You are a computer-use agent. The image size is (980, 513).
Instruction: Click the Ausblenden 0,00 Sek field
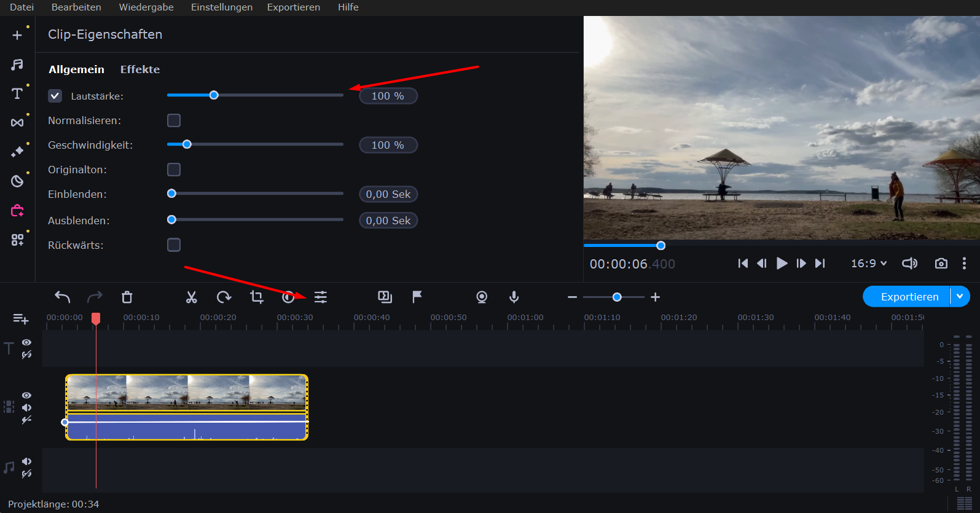pyautogui.click(x=388, y=221)
